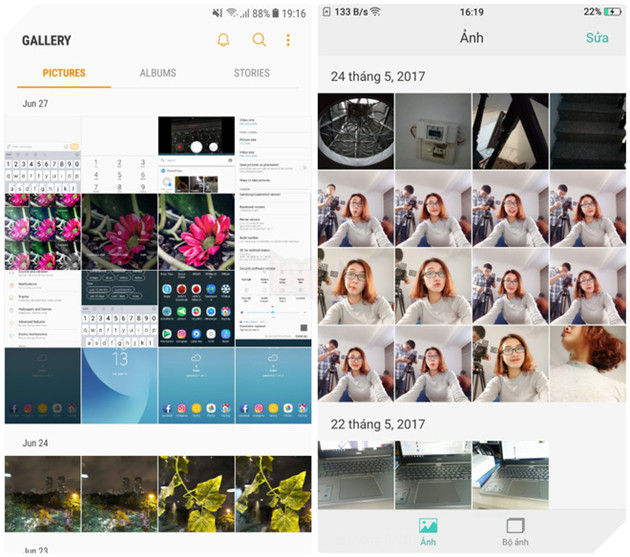The height and width of the screenshot is (557, 630).
Task: Switch to the STORIES tab
Action: 251,73
